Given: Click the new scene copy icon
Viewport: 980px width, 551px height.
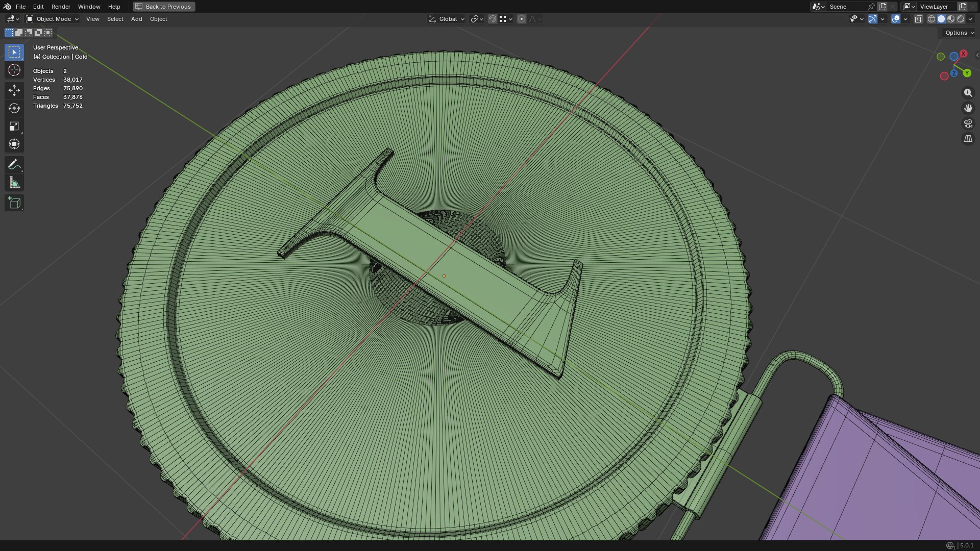Looking at the screenshot, I should point(883,7).
